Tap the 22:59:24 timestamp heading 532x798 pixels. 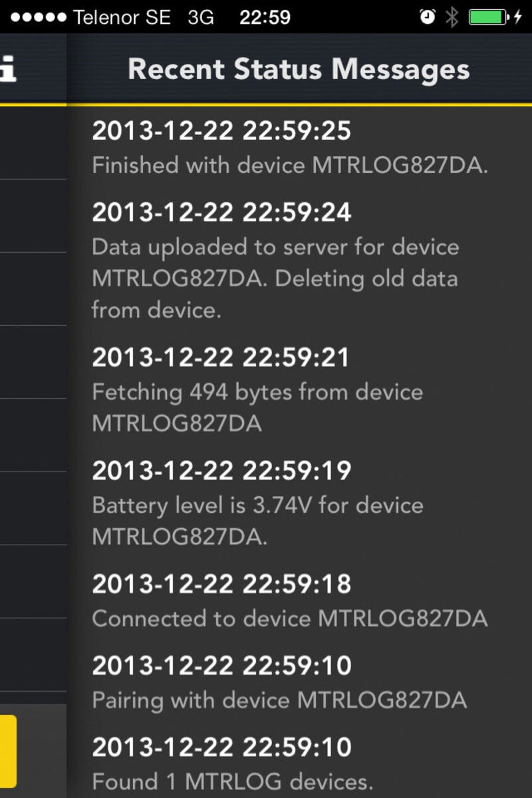pyautogui.click(x=221, y=213)
